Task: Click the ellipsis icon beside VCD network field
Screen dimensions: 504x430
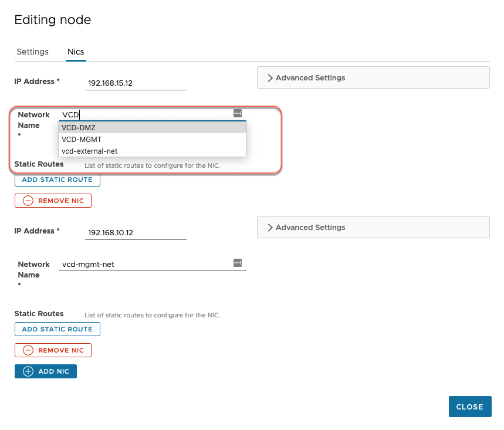Action: click(x=238, y=113)
